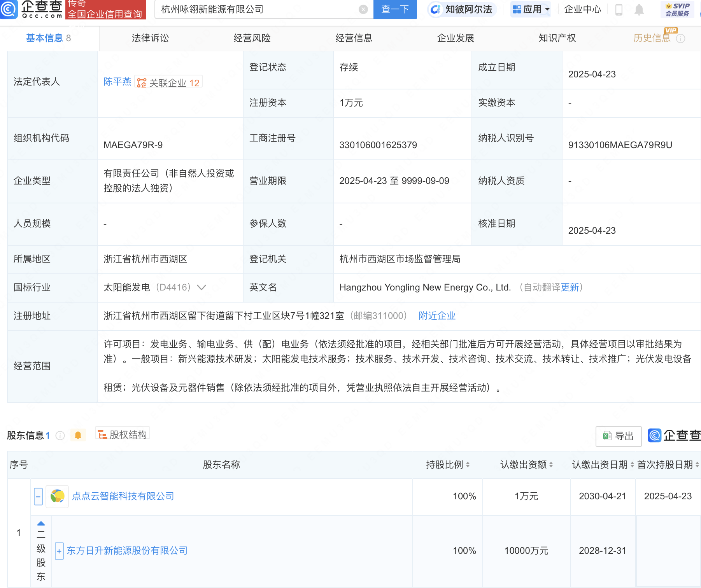Collapse the 二级股东 section arrow

tap(41, 523)
